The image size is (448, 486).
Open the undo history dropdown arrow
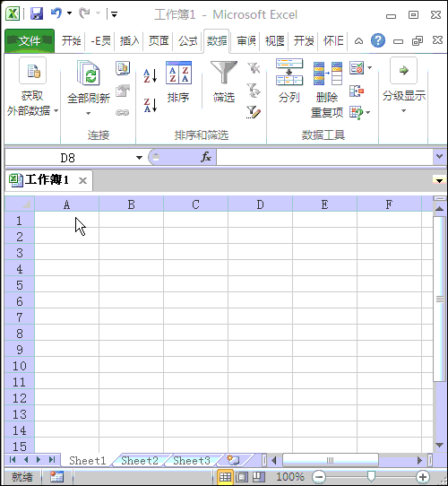[69, 13]
